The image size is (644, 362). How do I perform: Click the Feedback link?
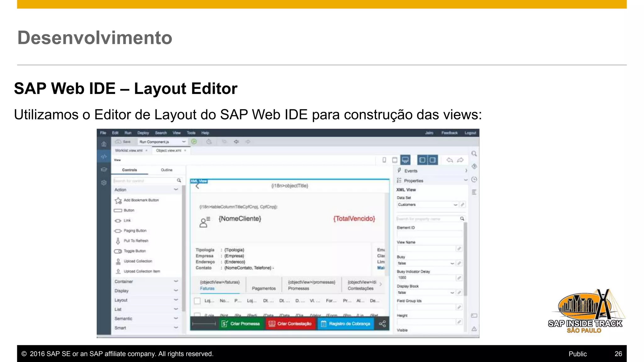click(x=449, y=133)
